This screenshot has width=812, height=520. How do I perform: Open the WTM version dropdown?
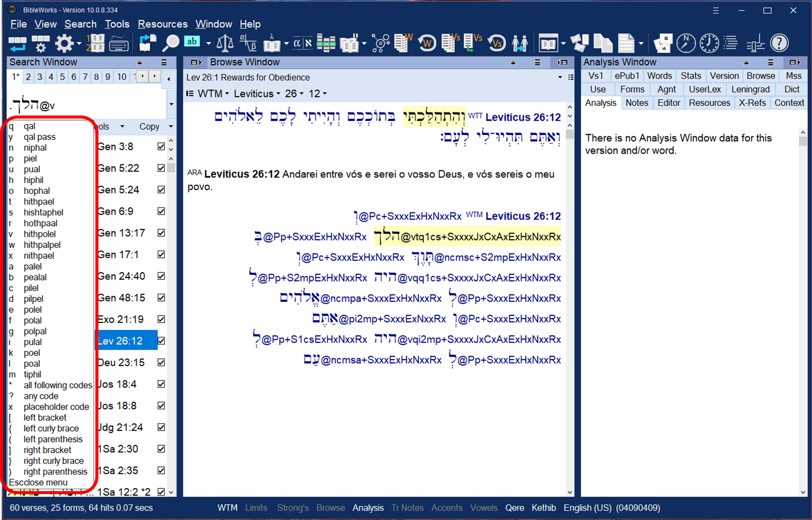click(x=213, y=94)
